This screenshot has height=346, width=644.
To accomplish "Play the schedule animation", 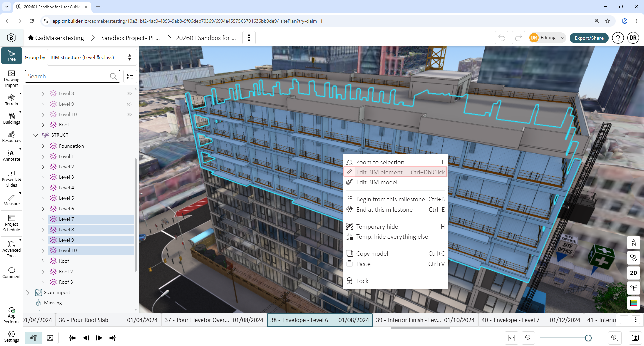I will 99,338.
